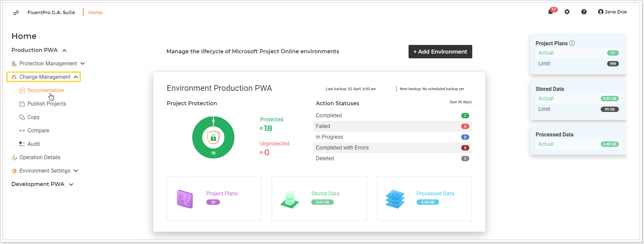Click the Last backup date text

click(x=351, y=89)
